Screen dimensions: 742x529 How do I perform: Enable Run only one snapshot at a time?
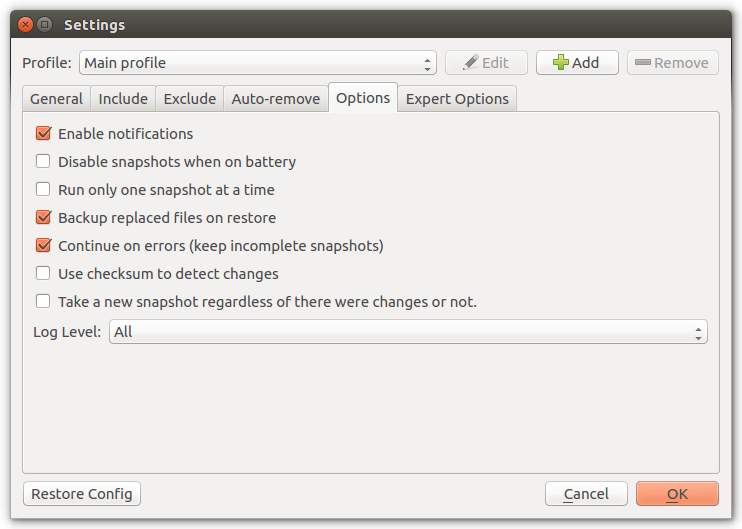pos(43,189)
